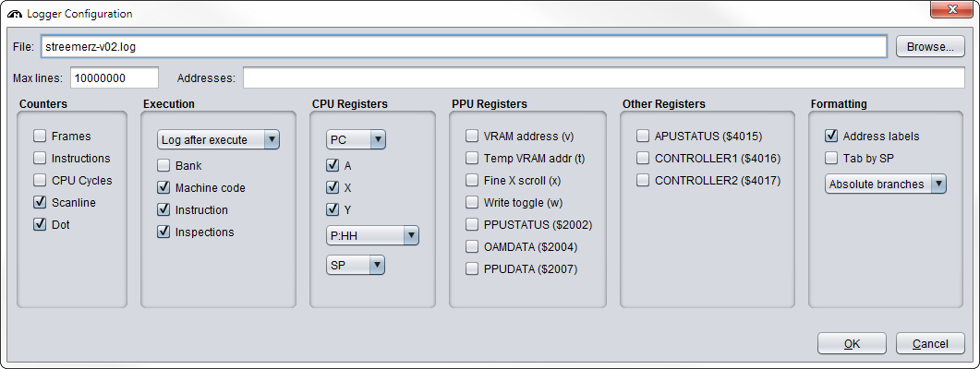Toggle the Address labels checkbox
This screenshot has width=980, height=369.
[831, 136]
